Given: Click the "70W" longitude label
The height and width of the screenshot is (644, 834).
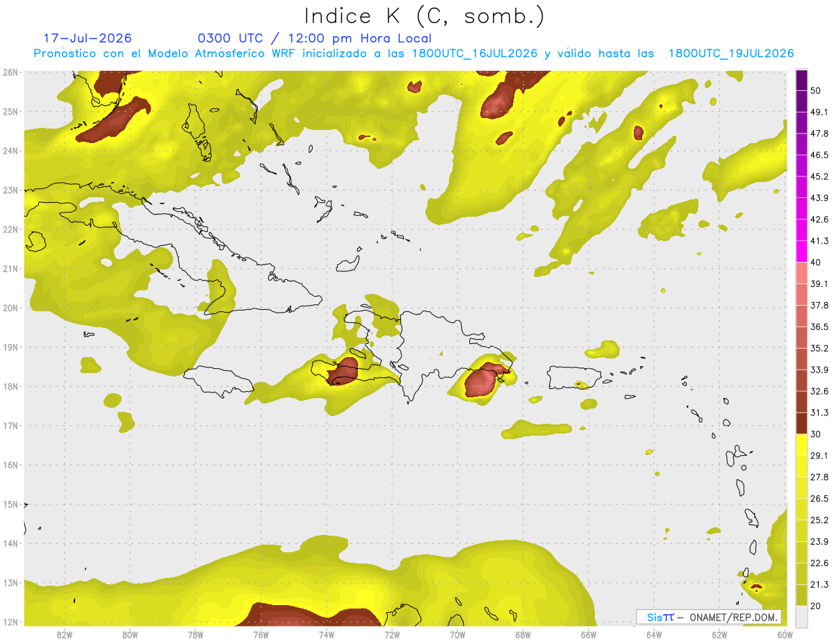Looking at the screenshot, I should point(457,634).
